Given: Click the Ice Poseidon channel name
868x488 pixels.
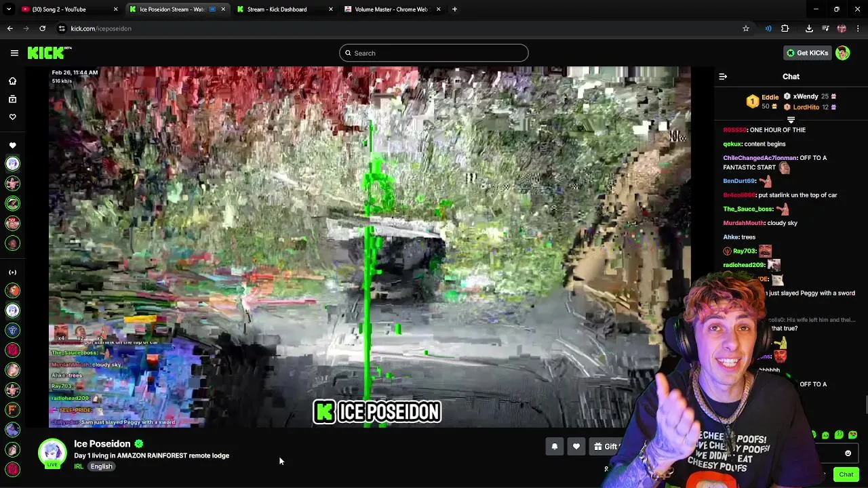Looking at the screenshot, I should tap(102, 444).
